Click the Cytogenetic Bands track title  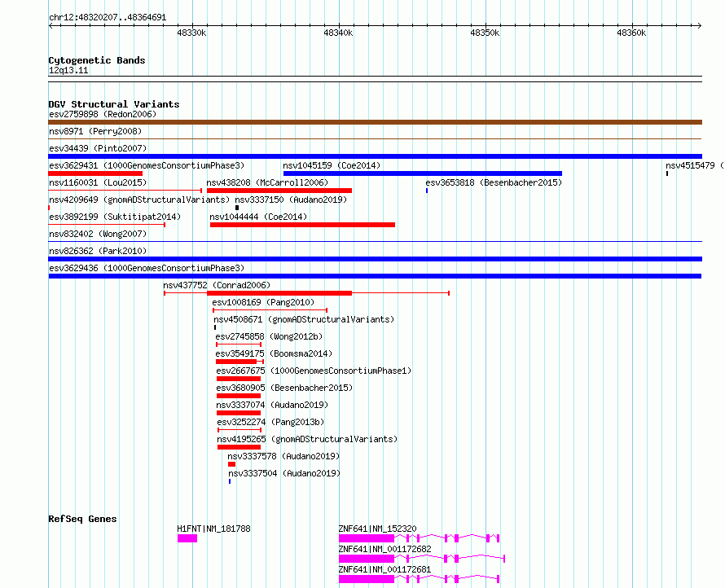coord(97,60)
